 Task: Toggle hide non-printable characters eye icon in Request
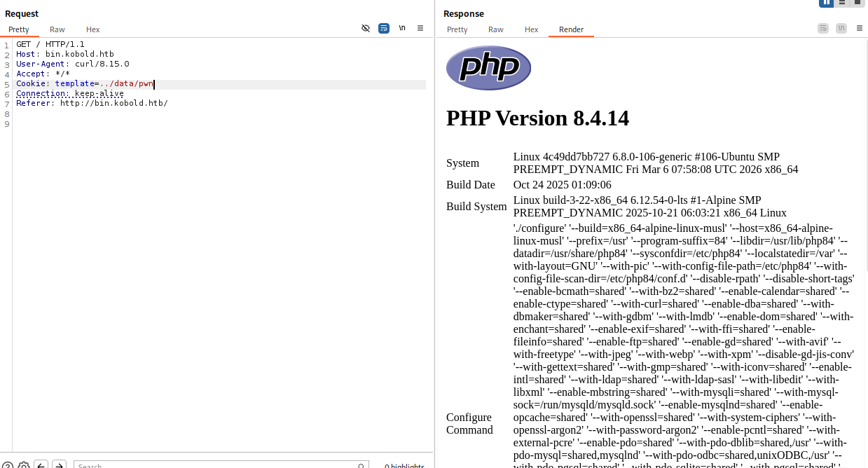click(x=366, y=28)
